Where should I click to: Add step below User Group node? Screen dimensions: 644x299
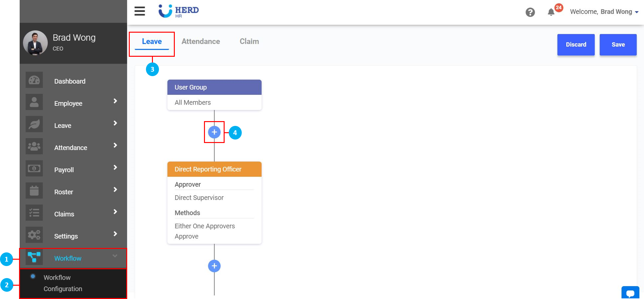tap(214, 132)
